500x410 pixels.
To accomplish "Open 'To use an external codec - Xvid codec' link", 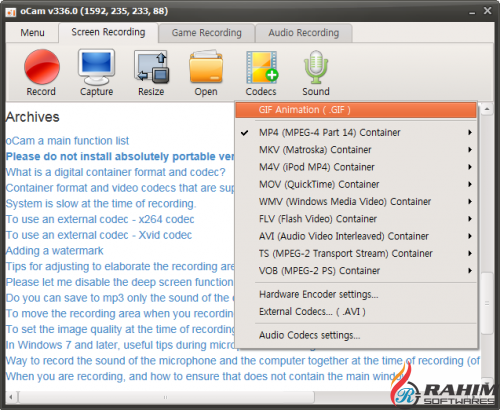I will coord(99,235).
